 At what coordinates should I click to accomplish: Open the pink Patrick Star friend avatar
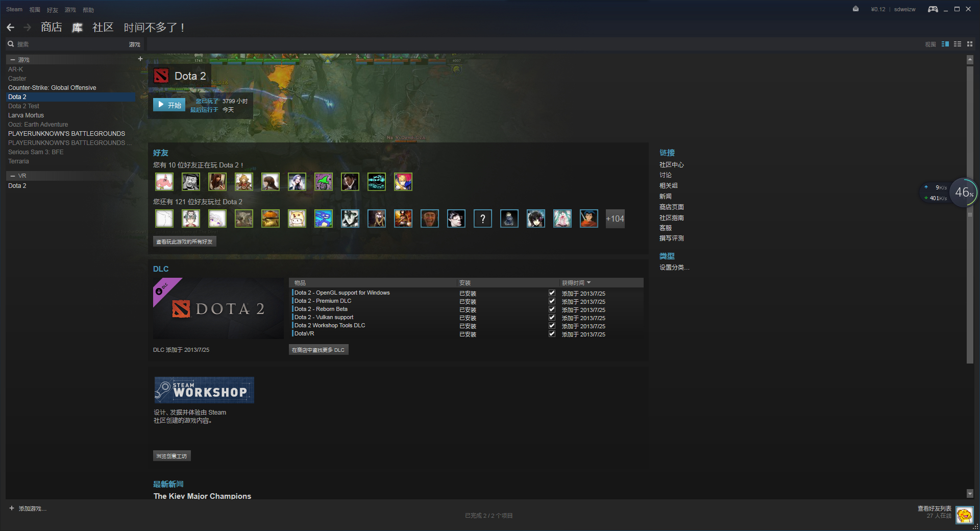(x=164, y=182)
